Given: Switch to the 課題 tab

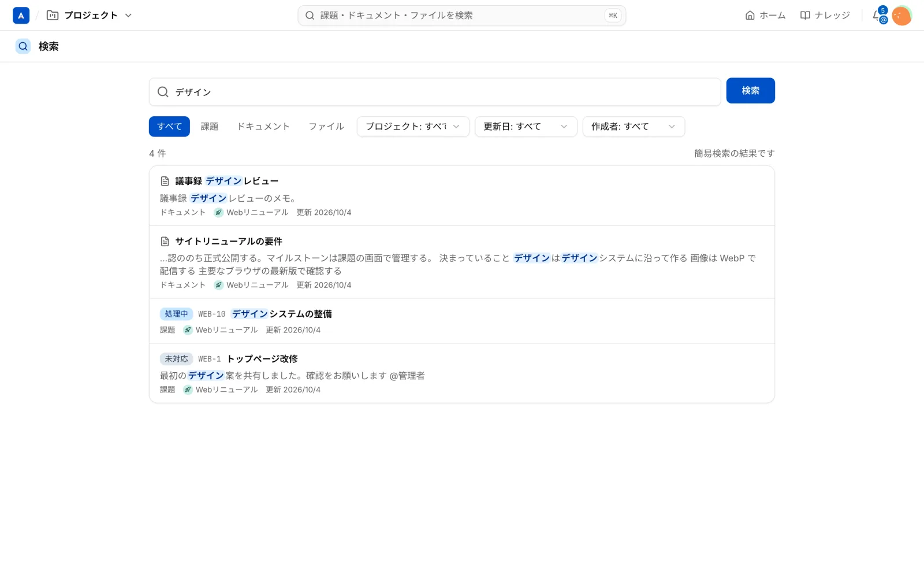Looking at the screenshot, I should coord(210,127).
